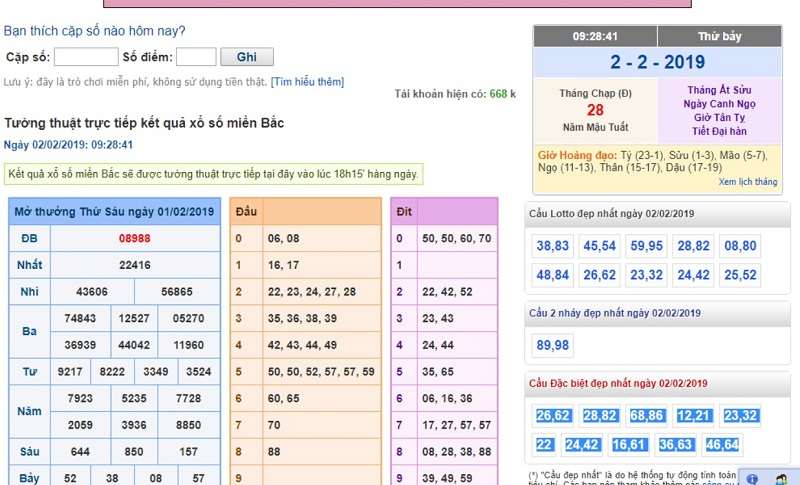Click the Mở thưởng Thứ Sáu table header
Viewport: 800px width, 485px height.
[x=114, y=212]
